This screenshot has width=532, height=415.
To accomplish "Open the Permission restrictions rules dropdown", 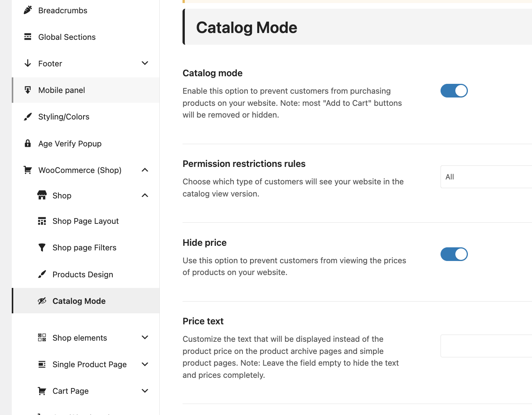I will (486, 177).
